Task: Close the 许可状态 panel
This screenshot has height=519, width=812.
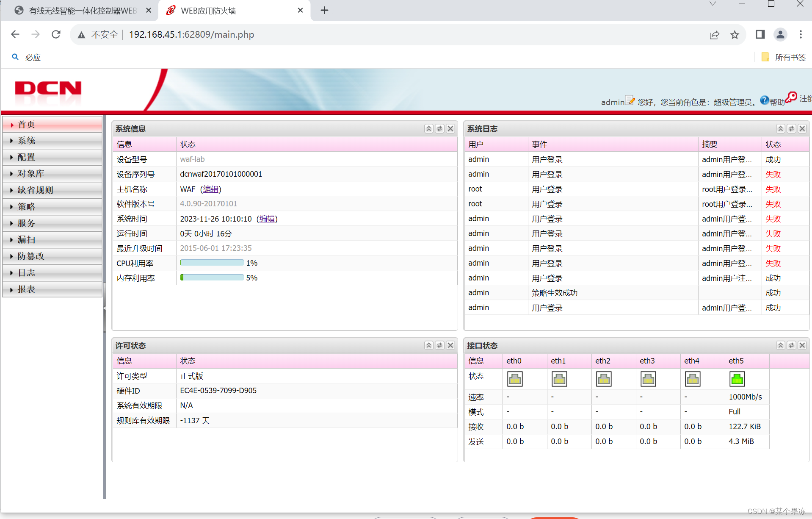Action: pos(450,345)
